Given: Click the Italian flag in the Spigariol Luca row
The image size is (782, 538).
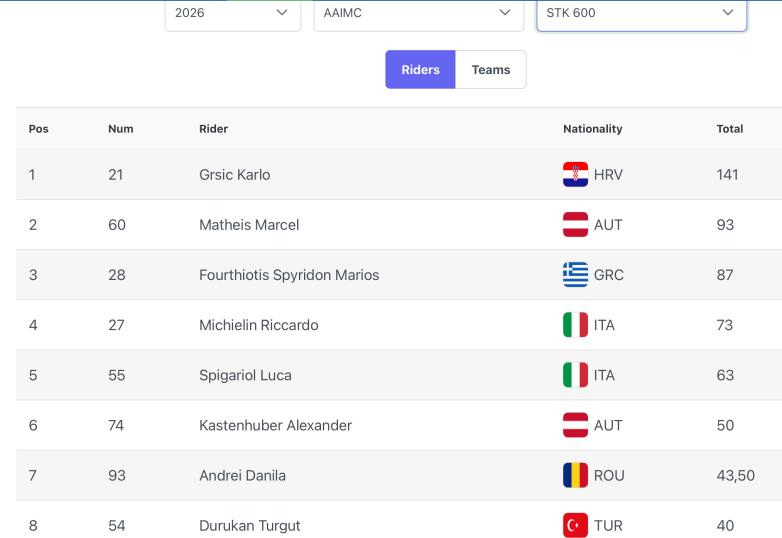Looking at the screenshot, I should click(575, 375).
